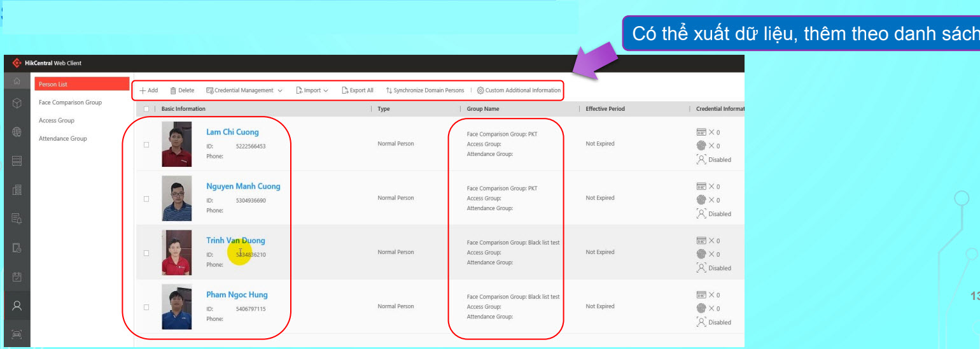
Task: Expand the Credential Management dropdown
Action: pos(245,90)
